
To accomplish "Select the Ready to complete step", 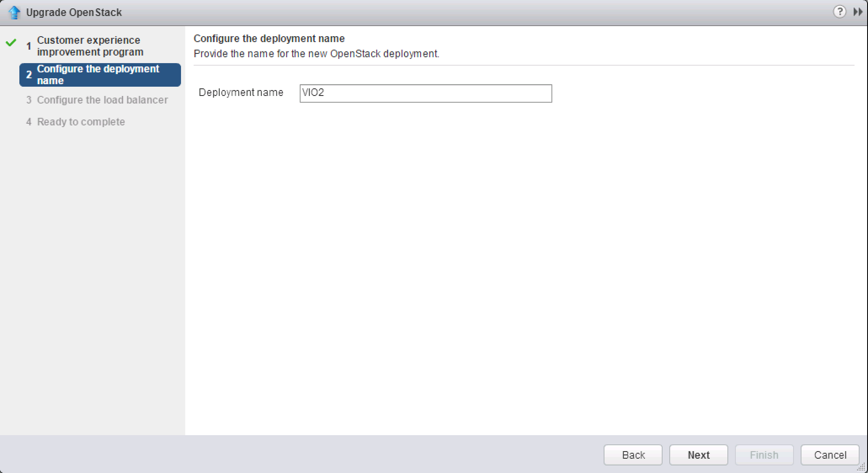I will tap(81, 122).
